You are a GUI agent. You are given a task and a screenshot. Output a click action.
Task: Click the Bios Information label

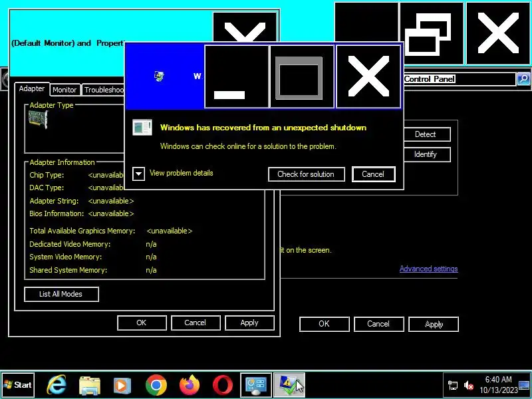pos(57,213)
